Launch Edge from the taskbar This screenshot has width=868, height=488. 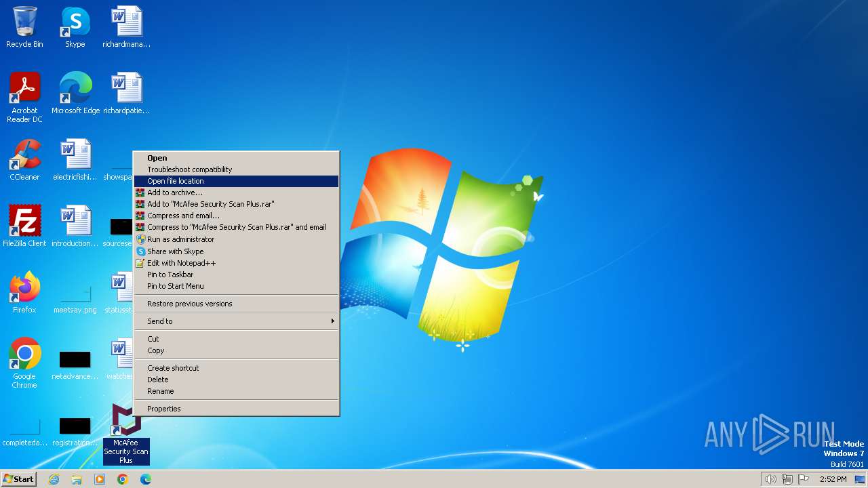tap(146, 479)
